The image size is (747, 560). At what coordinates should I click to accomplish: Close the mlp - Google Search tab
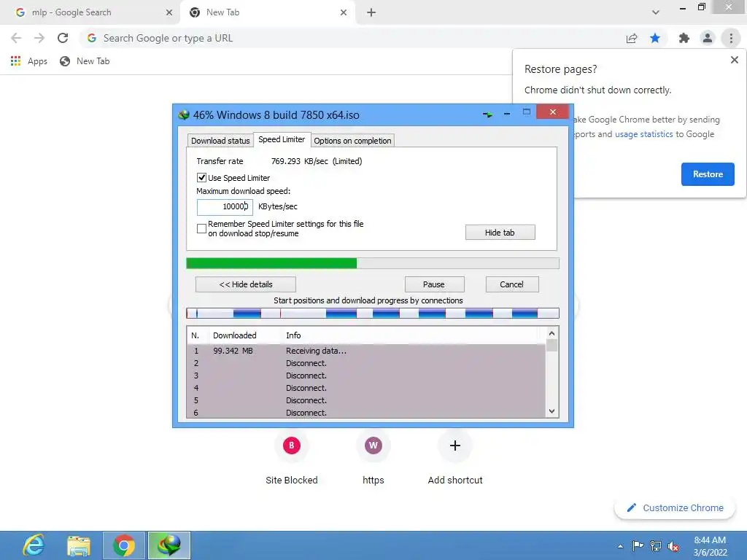point(169,12)
